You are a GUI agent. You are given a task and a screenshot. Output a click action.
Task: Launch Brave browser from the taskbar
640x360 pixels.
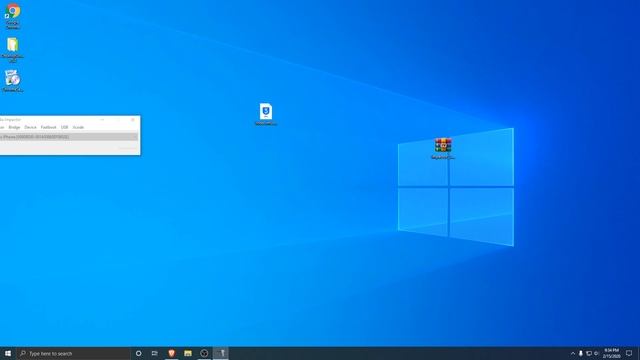(171, 353)
